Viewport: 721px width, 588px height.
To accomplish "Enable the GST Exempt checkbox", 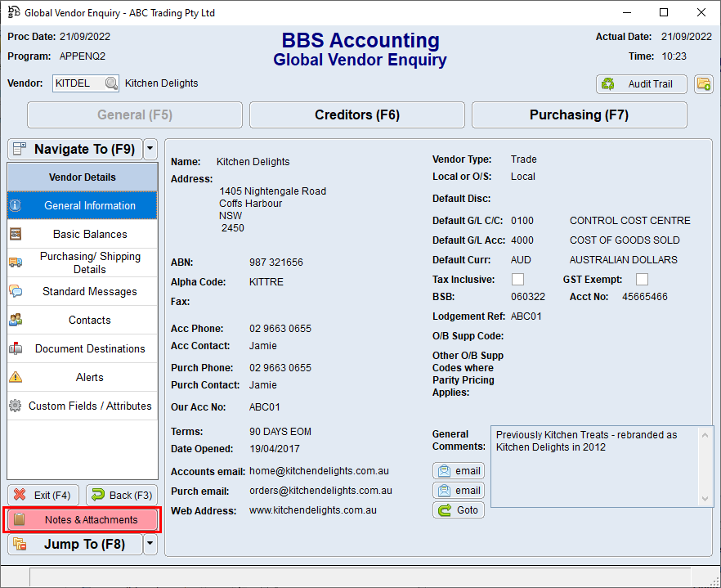I will click(642, 279).
